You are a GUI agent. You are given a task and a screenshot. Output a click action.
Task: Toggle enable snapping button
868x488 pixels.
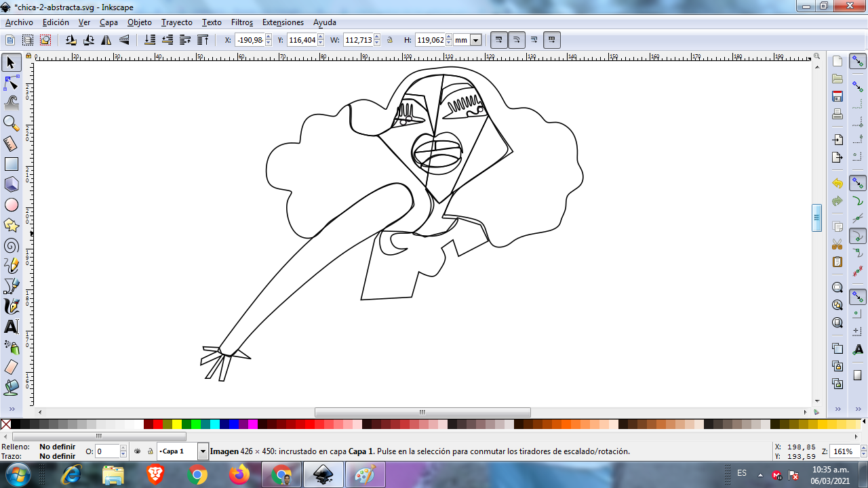[x=858, y=62]
